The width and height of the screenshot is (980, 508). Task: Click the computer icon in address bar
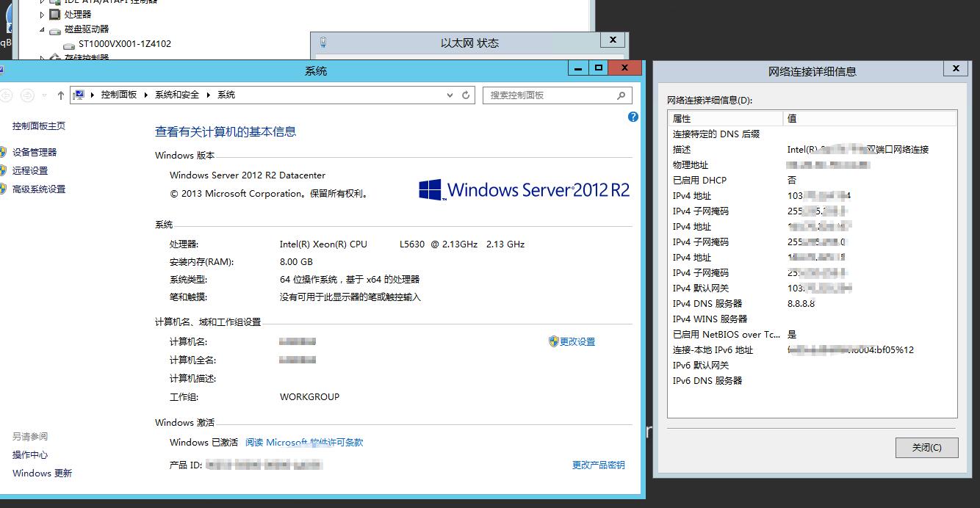[79, 95]
